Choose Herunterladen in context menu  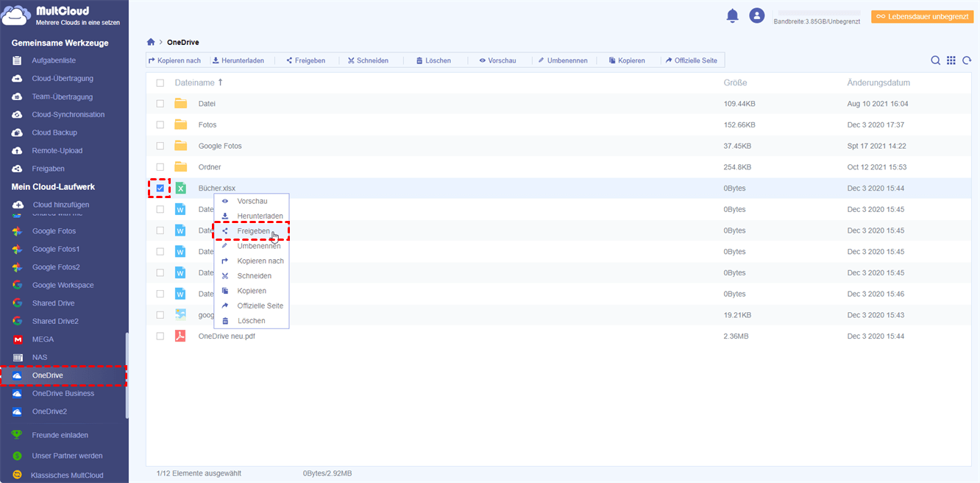(x=252, y=216)
